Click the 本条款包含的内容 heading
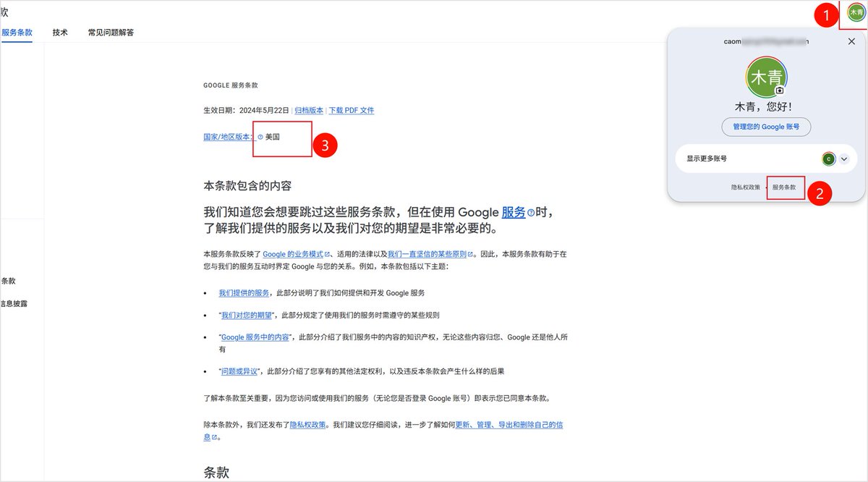Image resolution: width=868 pixels, height=482 pixels. coord(247,186)
